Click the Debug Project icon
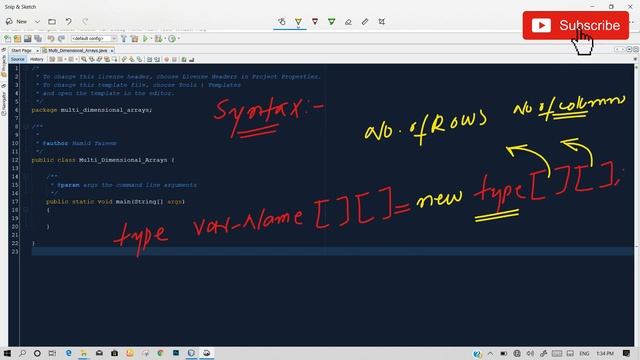Viewport: 640px width, 360px height. (x=158, y=38)
